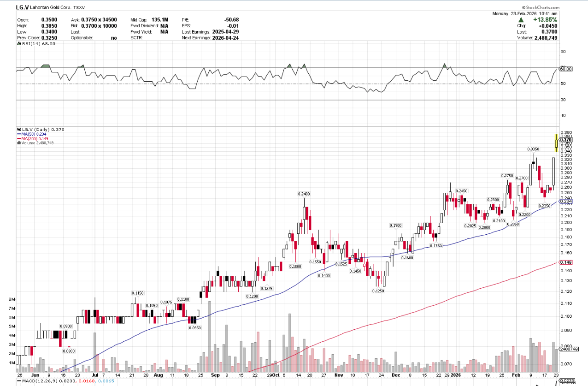Click the 0.1250 November low label

tap(378, 291)
